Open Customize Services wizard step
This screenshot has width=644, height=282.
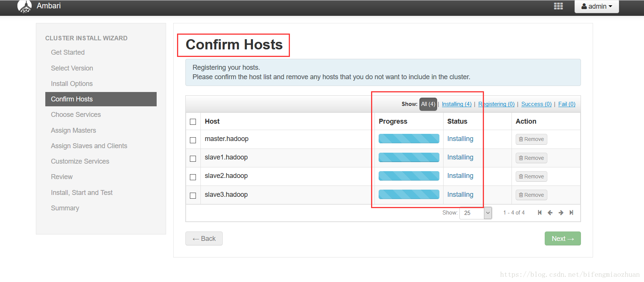pos(80,161)
